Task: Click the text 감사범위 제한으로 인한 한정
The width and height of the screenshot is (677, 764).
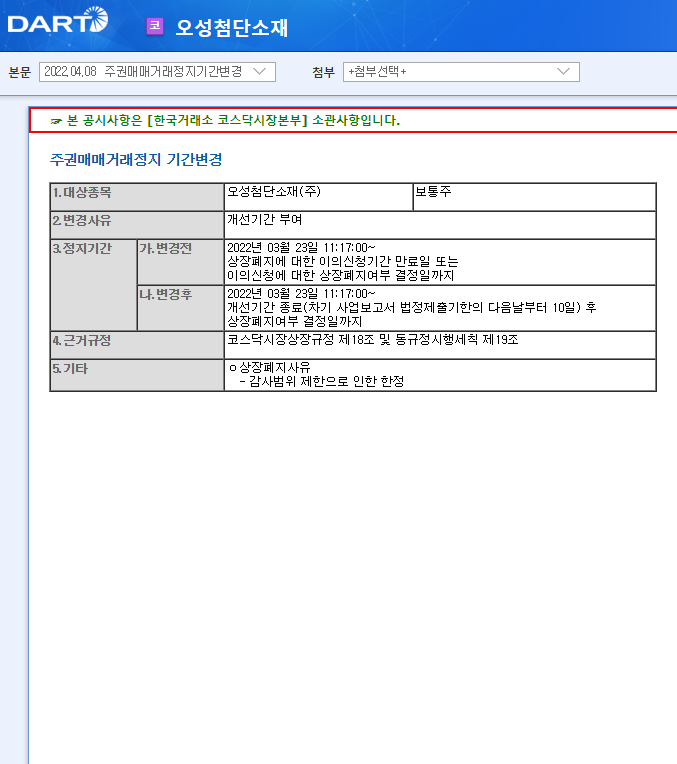Action: click(x=327, y=381)
